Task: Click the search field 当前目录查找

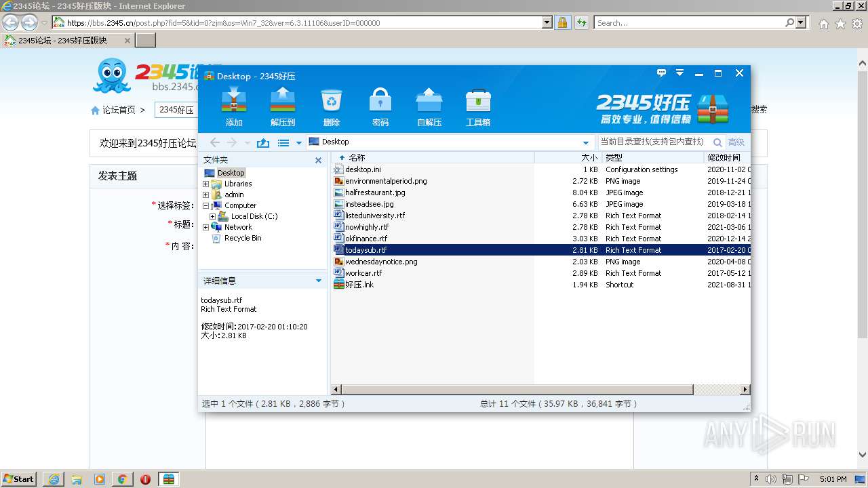Action: (653, 142)
